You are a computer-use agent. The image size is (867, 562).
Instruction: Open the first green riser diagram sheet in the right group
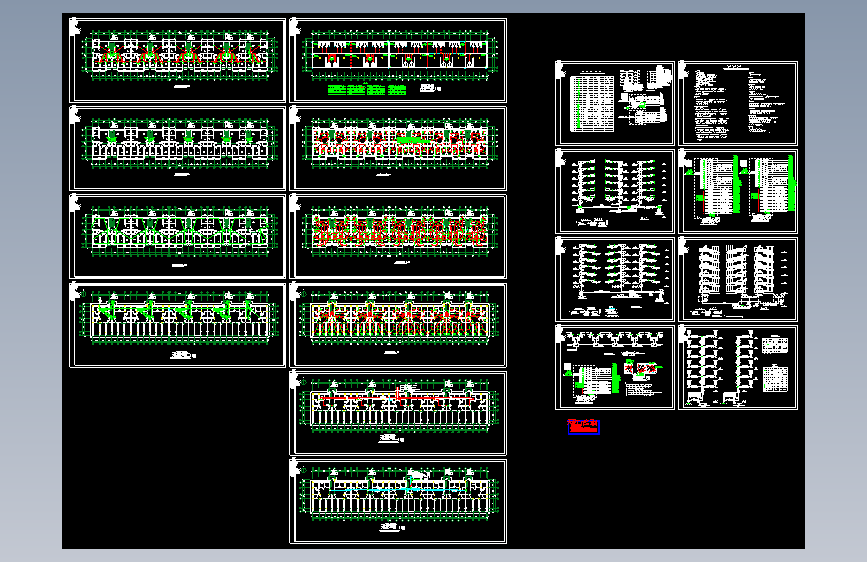tap(615, 191)
